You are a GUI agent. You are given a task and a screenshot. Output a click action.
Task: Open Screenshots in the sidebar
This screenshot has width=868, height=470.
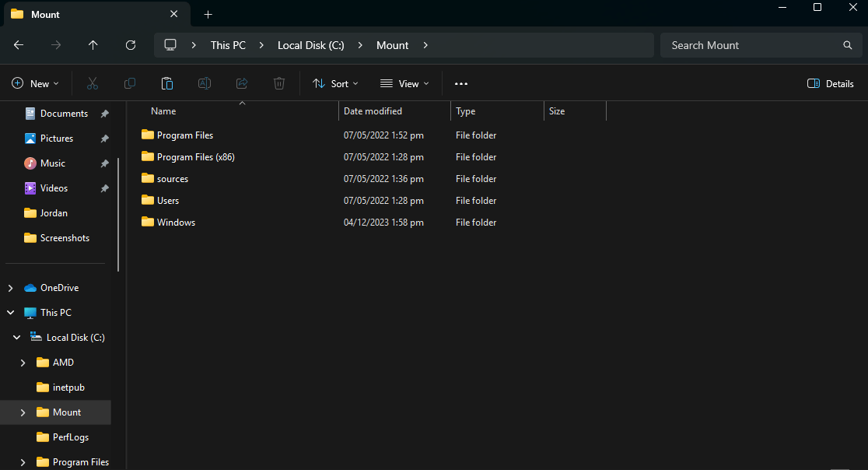(57, 238)
